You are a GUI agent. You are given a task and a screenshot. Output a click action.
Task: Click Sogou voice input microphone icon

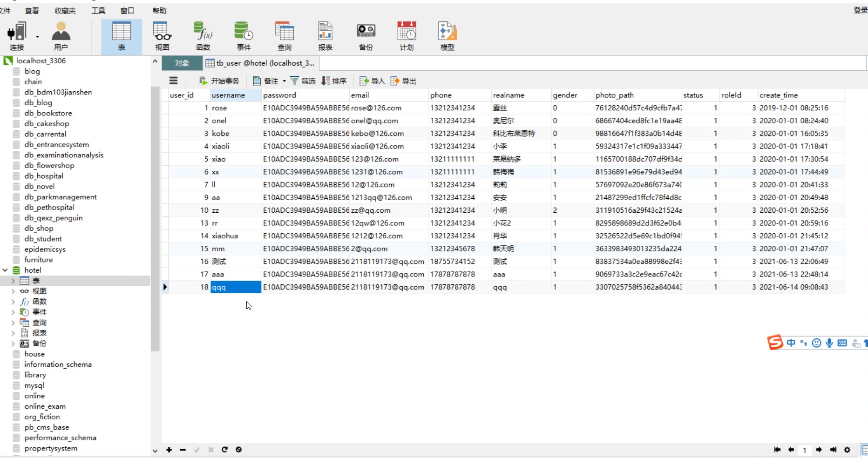(x=829, y=343)
